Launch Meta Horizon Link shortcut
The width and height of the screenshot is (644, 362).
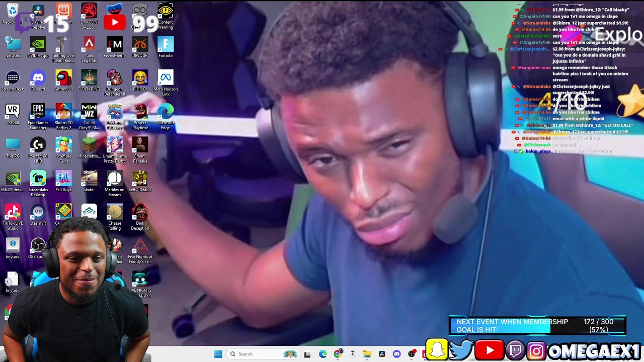166,83
